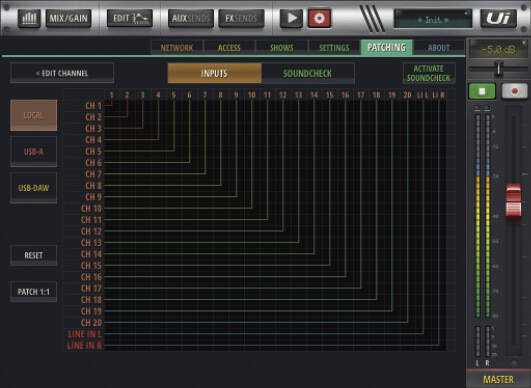Click the LINE IN R row label
531x388 pixels.
pyautogui.click(x=85, y=346)
